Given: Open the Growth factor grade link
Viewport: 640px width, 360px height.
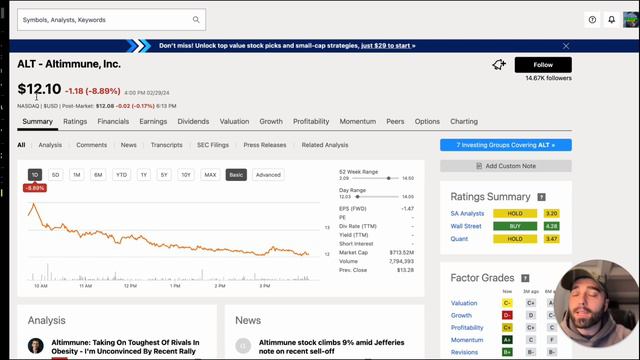Looking at the screenshot, I should tap(461, 315).
